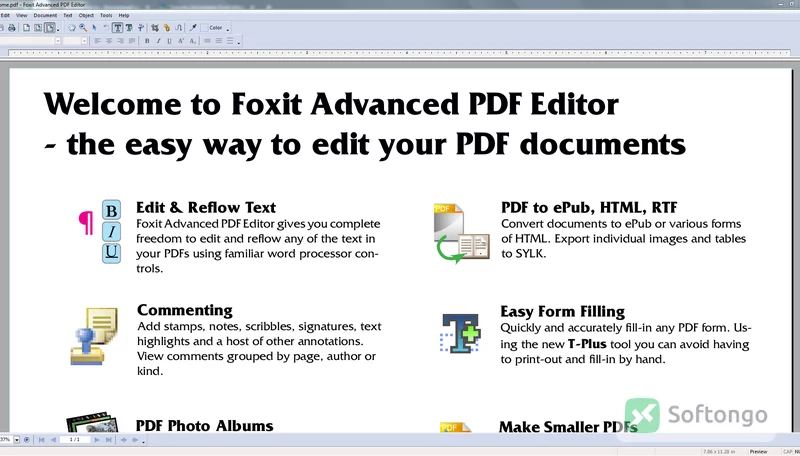Click the 'PDF Photo Albums' heading

click(205, 426)
